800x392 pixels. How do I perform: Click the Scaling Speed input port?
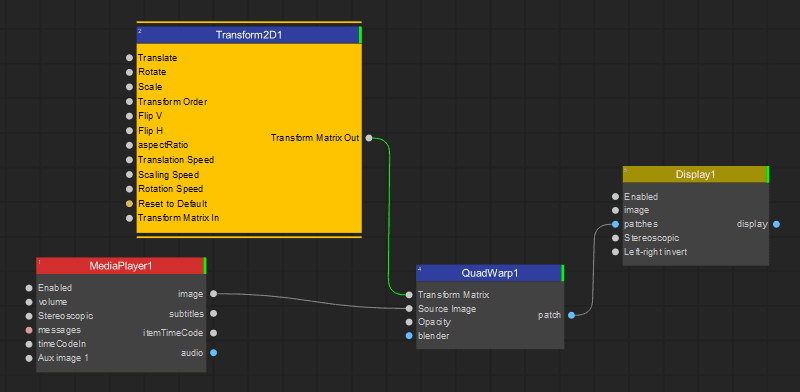130,175
